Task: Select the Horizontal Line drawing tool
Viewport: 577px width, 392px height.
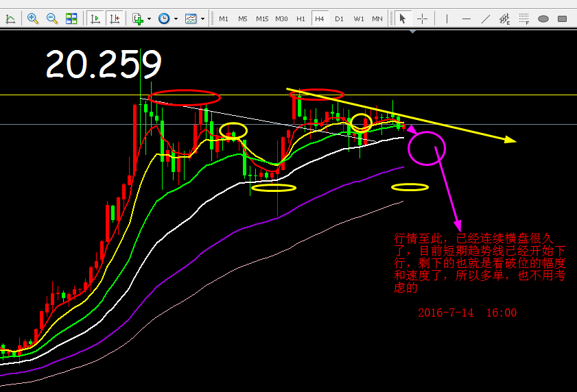Action: click(x=467, y=19)
